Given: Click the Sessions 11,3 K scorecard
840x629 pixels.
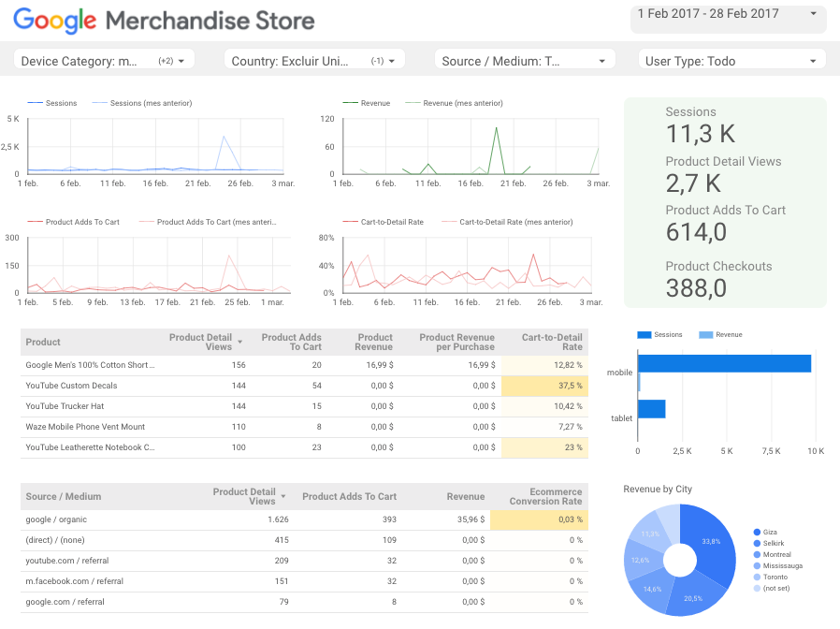Looking at the screenshot, I should pos(701,126).
